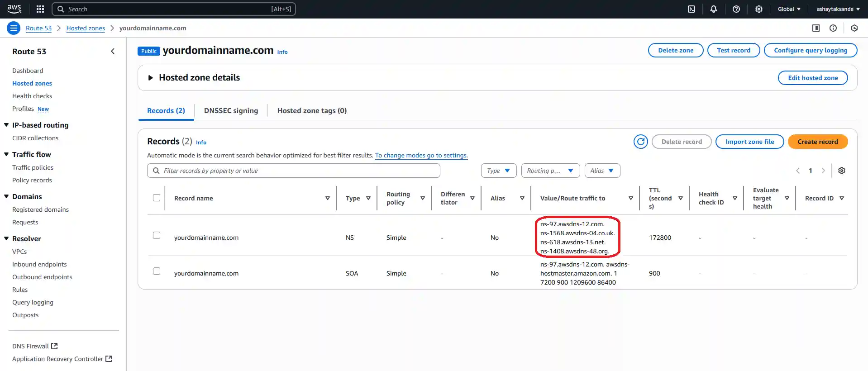Open DNS Firewall external link
This screenshot has height=371, width=868.
(x=35, y=346)
